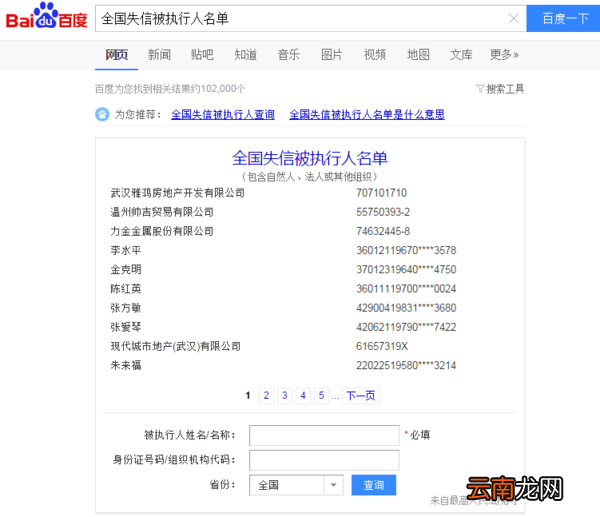This screenshot has height=517, width=600.
Task: Click the Baidu logo
Action: click(x=46, y=16)
